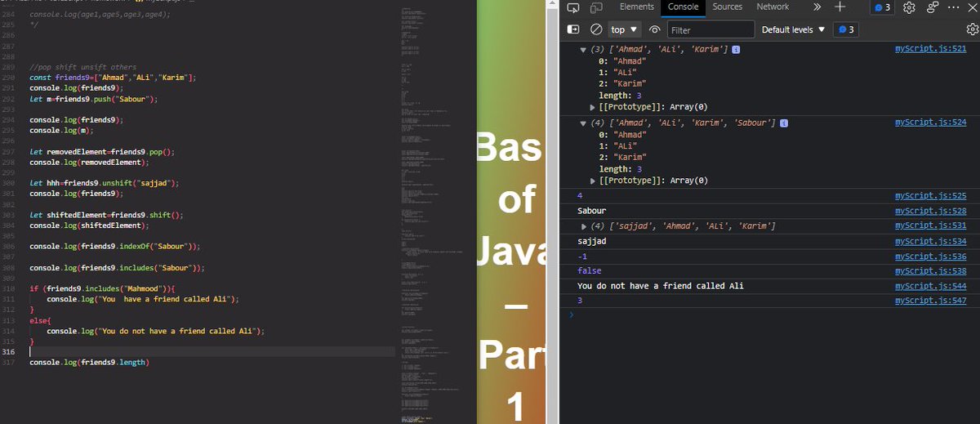Viewport: 980px width, 424px height.
Task: Clear the console with the ban icon
Action: click(x=596, y=29)
